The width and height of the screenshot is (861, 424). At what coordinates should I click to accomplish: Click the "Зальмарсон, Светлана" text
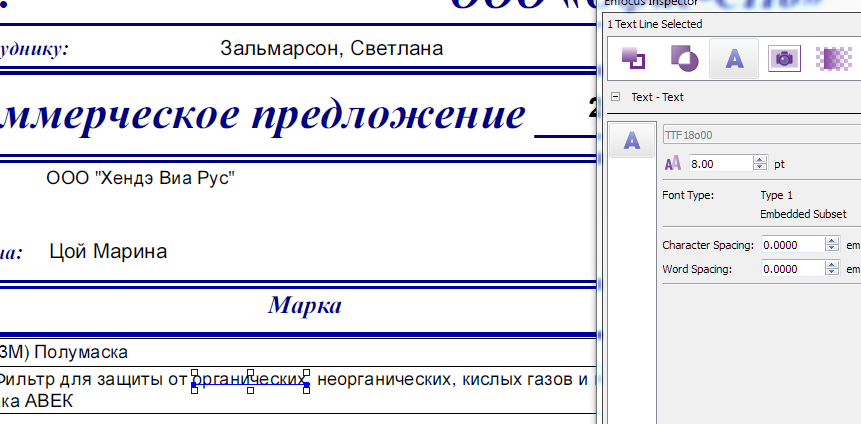tap(331, 48)
